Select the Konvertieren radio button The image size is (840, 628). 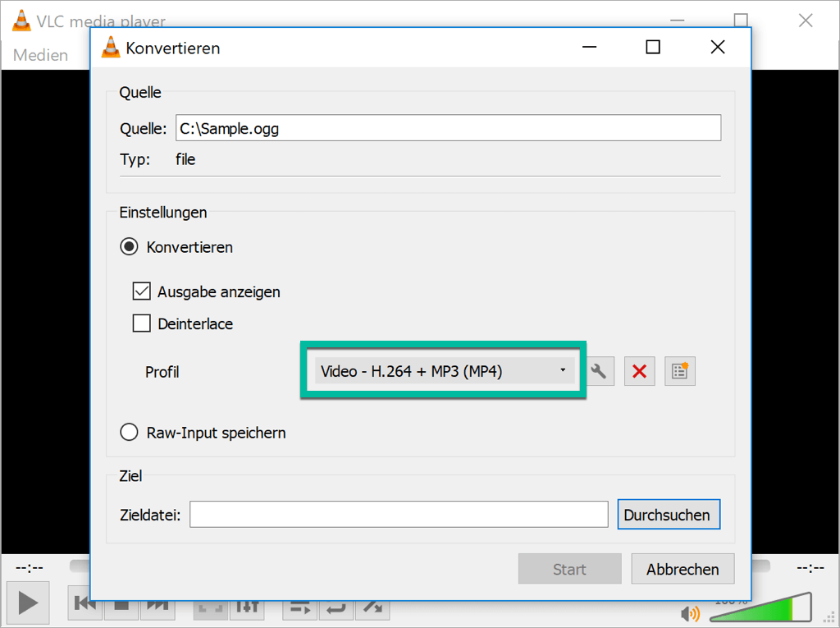(x=129, y=247)
